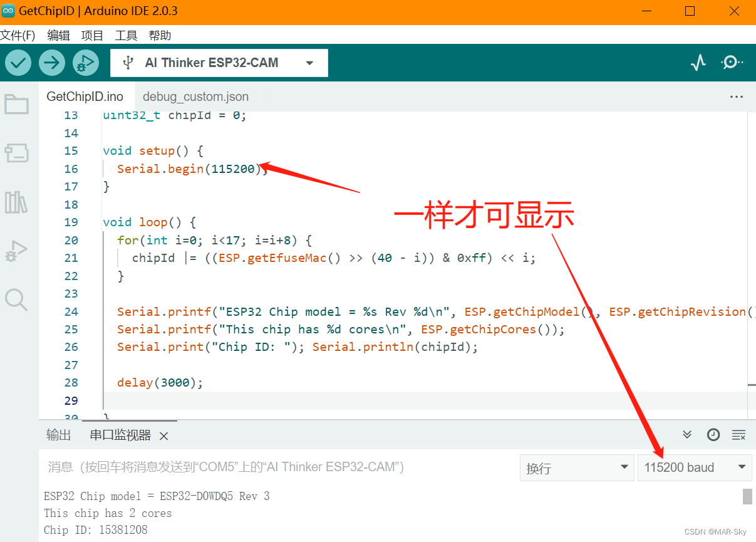Click the 'This chip has %d cores' line
Screen dimensions: 756x542
[341, 329]
